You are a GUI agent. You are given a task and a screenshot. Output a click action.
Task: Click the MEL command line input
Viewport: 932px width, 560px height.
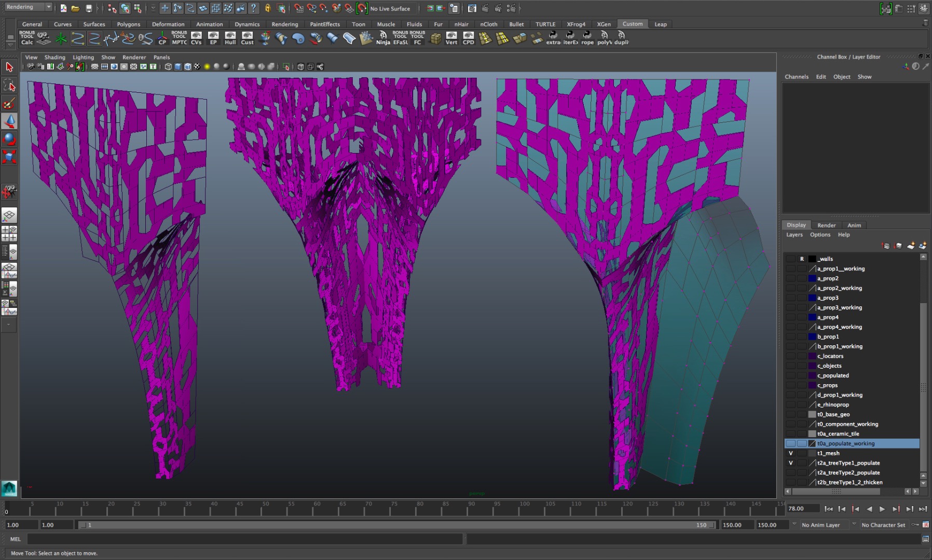coord(244,539)
